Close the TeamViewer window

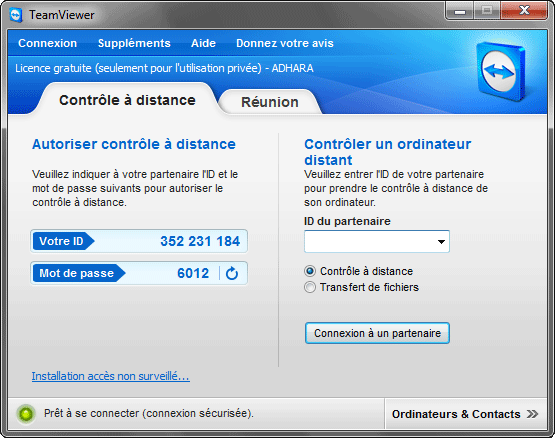point(524,11)
